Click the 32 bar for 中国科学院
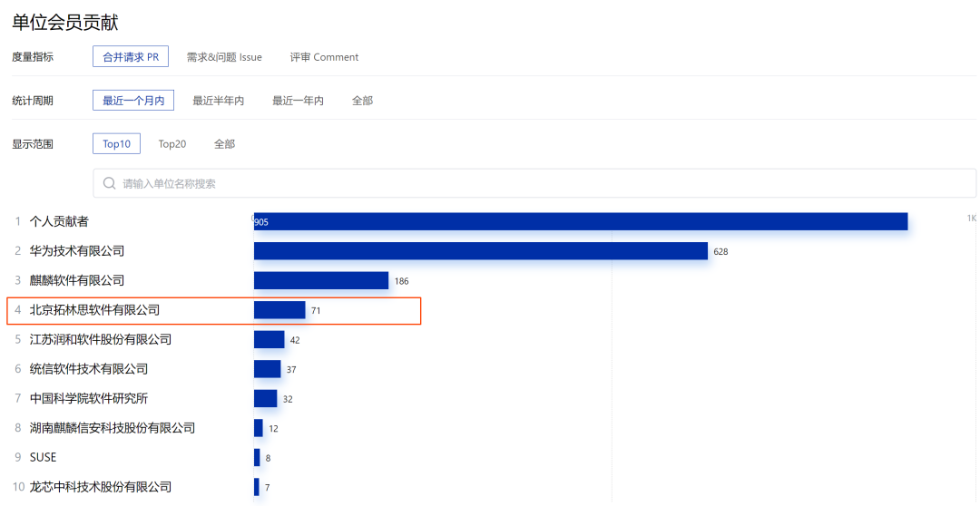980x506 pixels. 265,399
